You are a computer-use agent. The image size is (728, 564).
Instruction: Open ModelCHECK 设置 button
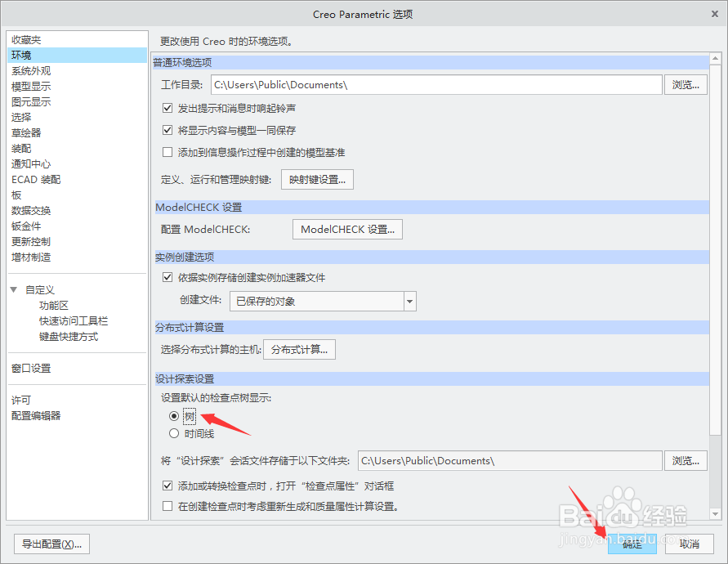347,230
